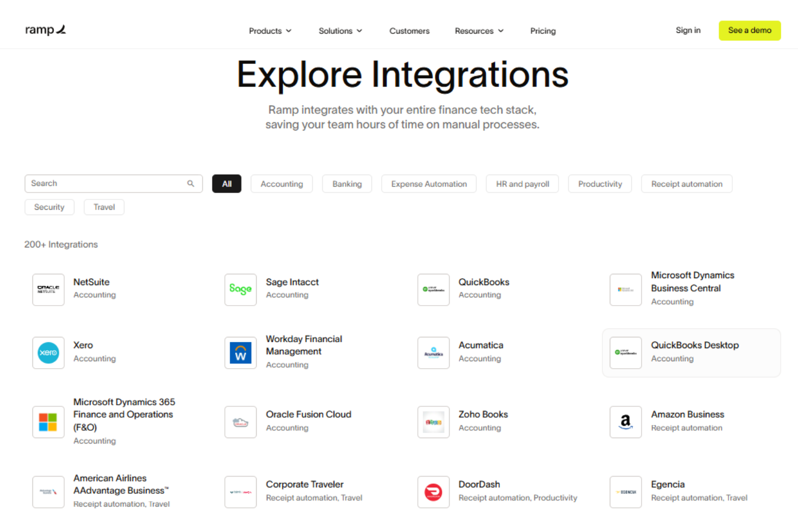Filter by HR and payroll
798x532 pixels.
tap(522, 184)
